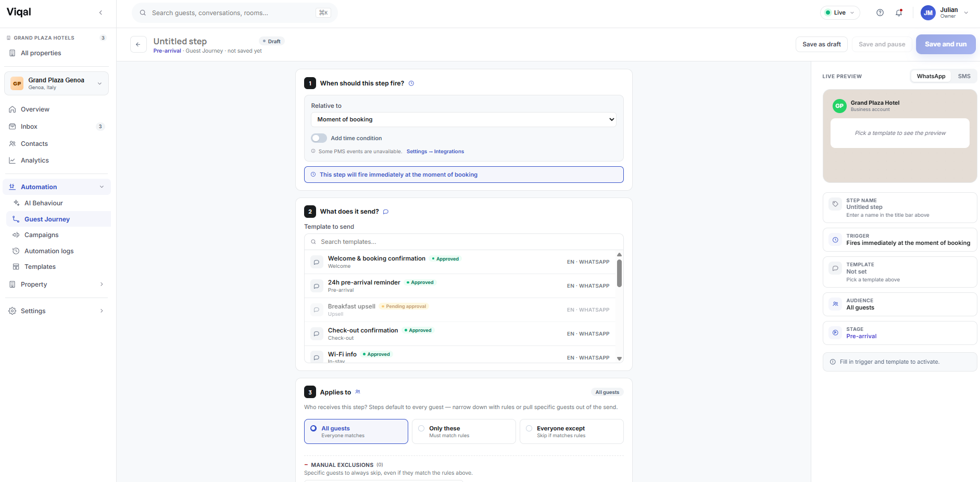The width and height of the screenshot is (980, 482).
Task: Expand the Property section
Action: (x=102, y=285)
